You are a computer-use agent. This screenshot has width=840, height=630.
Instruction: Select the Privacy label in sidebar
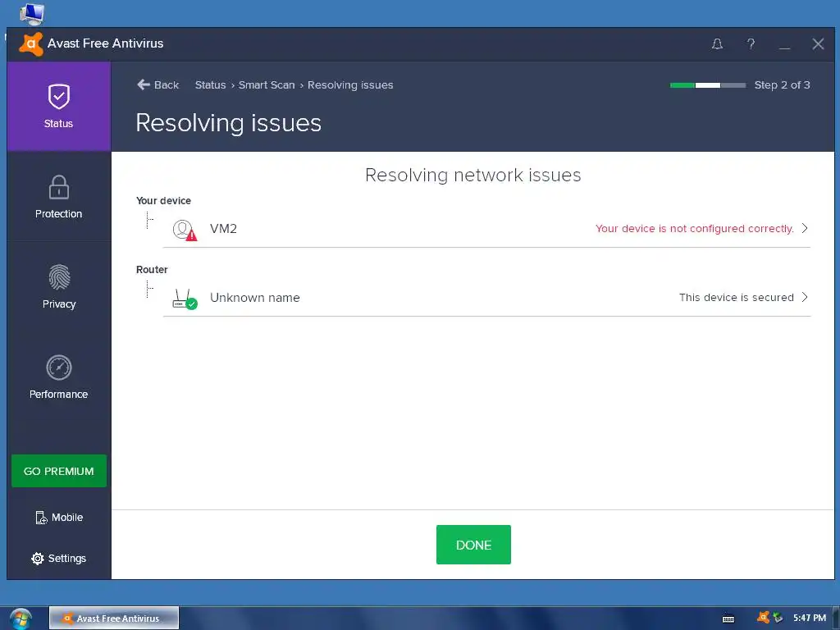(59, 304)
